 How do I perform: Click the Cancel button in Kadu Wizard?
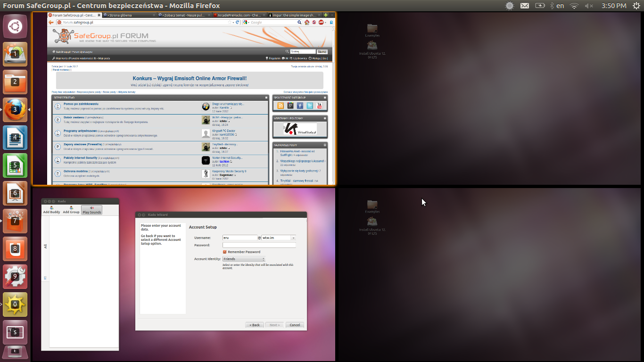pyautogui.click(x=295, y=325)
